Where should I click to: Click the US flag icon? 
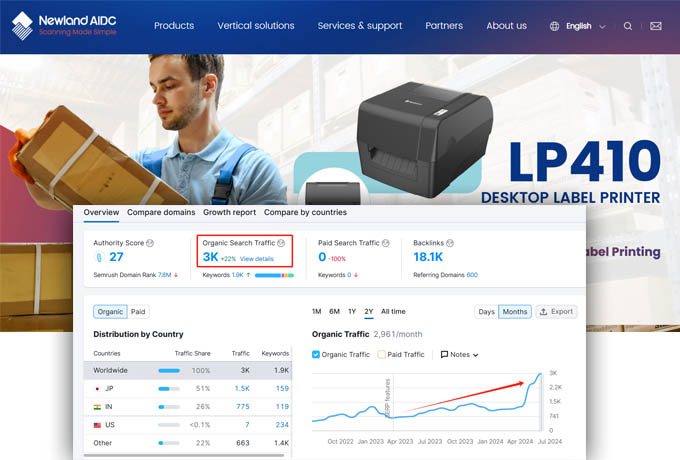pyautogui.click(x=97, y=425)
